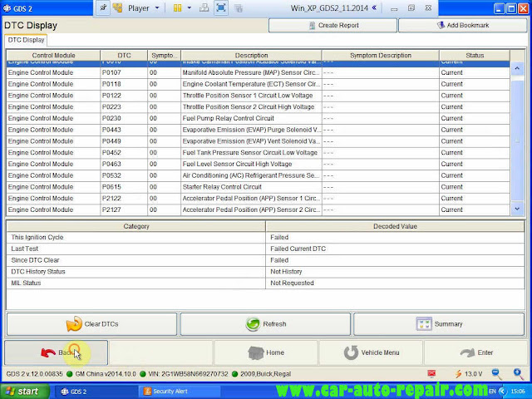The image size is (532, 399).
Task: Click Symptom Description column header
Action: [381, 56]
